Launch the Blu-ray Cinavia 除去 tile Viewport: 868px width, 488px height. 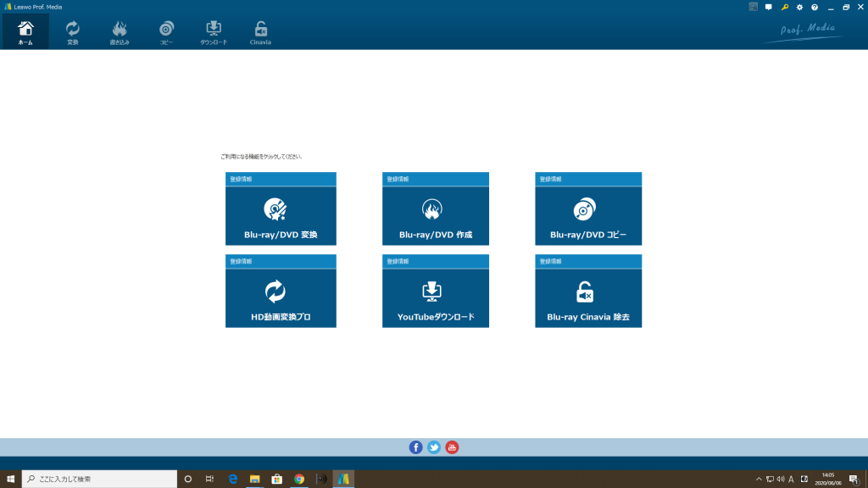click(x=587, y=298)
